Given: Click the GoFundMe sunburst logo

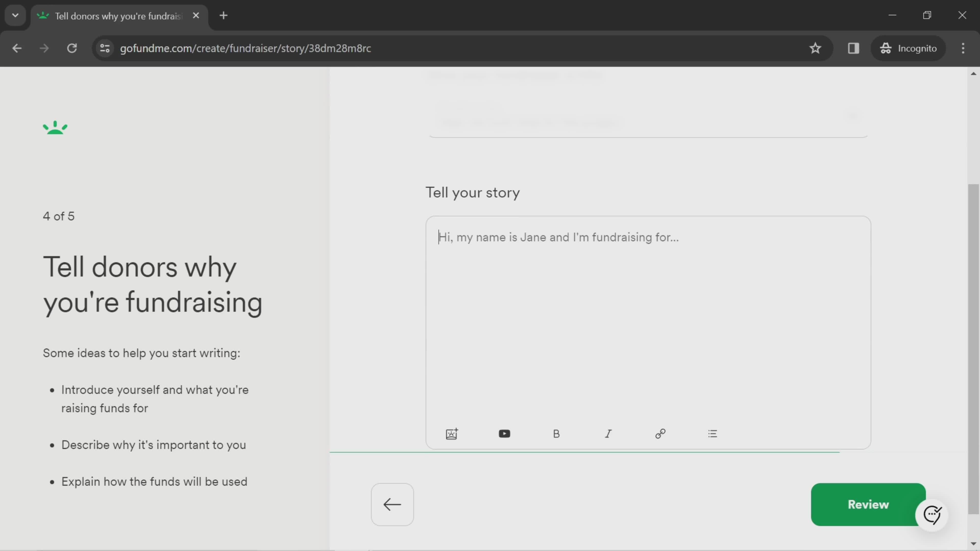Looking at the screenshot, I should click(x=55, y=127).
